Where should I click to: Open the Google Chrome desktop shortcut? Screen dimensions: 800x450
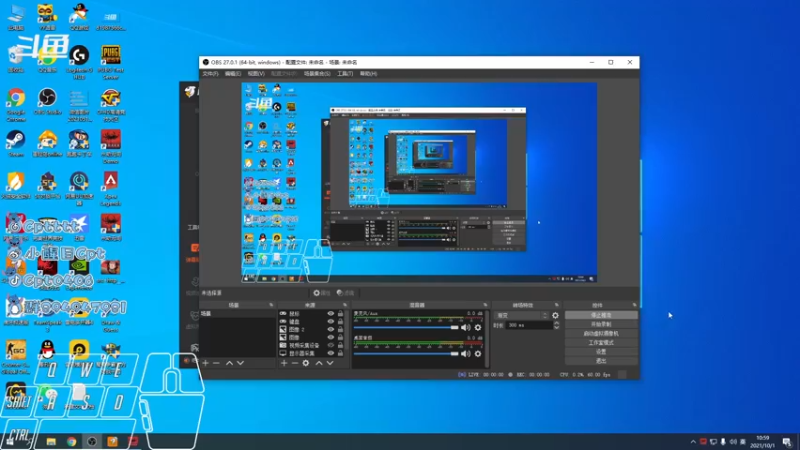click(16, 105)
